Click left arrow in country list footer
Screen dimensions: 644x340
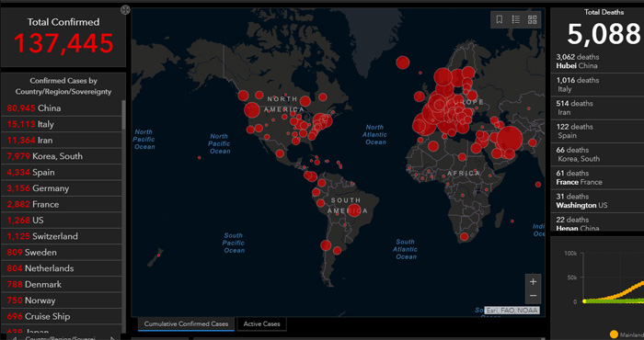(x=15, y=337)
